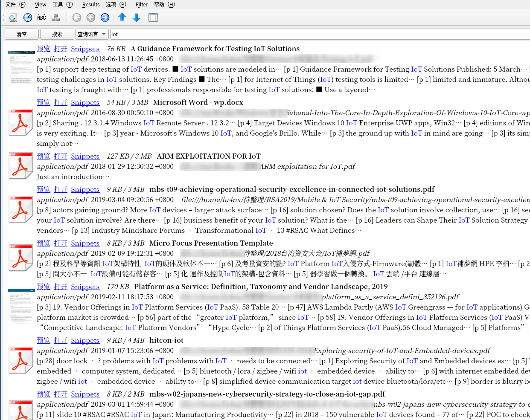
Task: Click 打开 for Micro Focus Presentation result
Action: click(x=61, y=243)
